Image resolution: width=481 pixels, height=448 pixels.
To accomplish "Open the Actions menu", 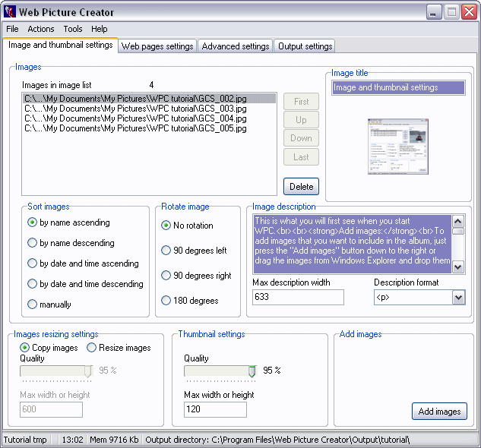I will [41, 29].
